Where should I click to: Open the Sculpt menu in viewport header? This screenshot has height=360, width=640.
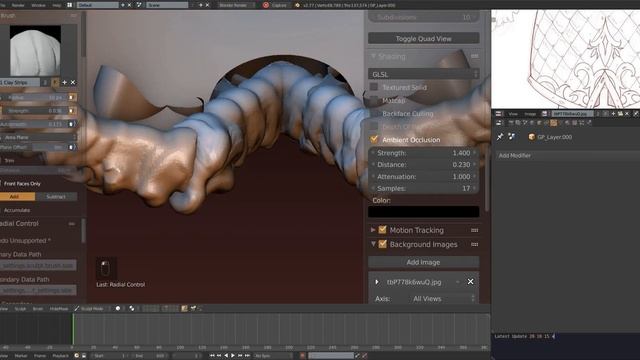click(20, 309)
